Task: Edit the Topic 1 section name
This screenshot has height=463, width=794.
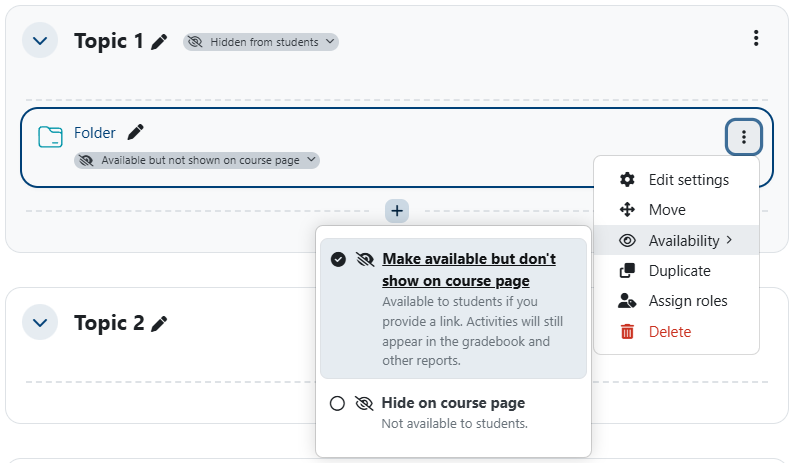Action: pyautogui.click(x=159, y=42)
